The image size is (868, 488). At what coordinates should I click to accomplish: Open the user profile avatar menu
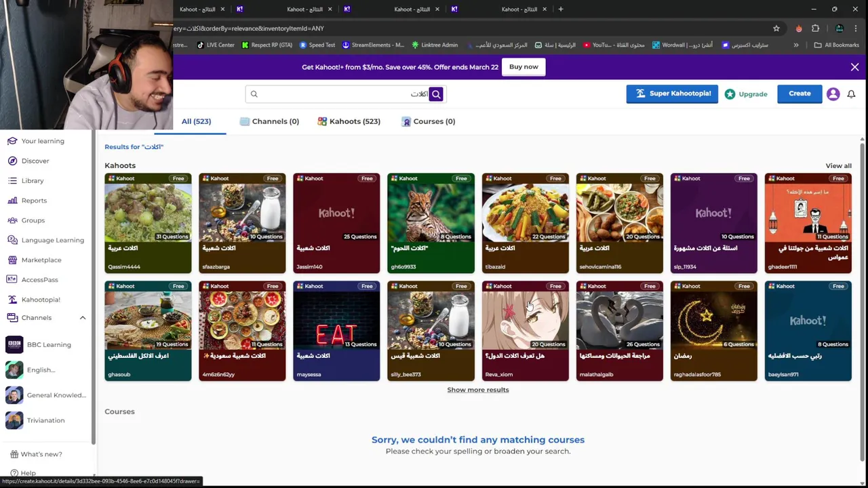tap(833, 94)
